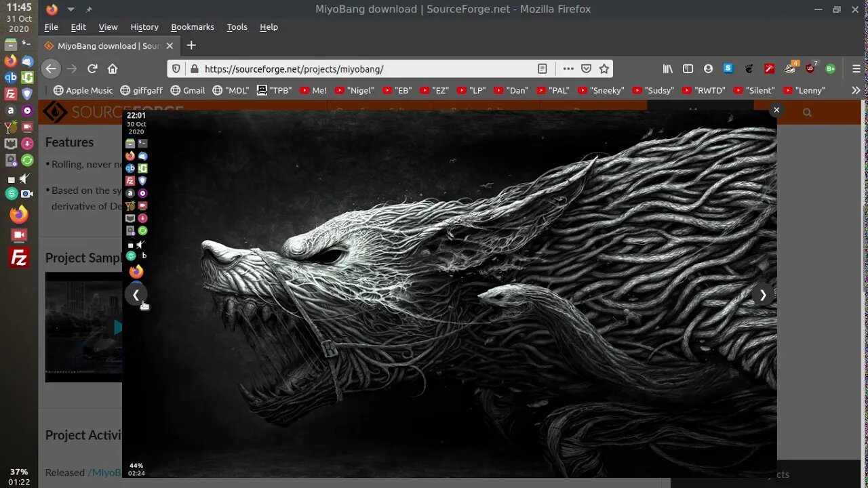Open a new browser tab
This screenshot has width=868, height=488.
coord(191,45)
